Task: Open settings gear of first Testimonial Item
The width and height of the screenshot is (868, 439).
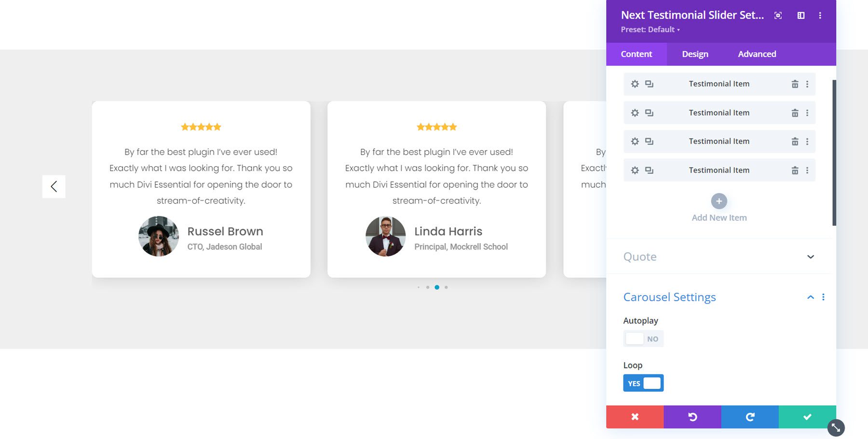Action: coord(635,84)
